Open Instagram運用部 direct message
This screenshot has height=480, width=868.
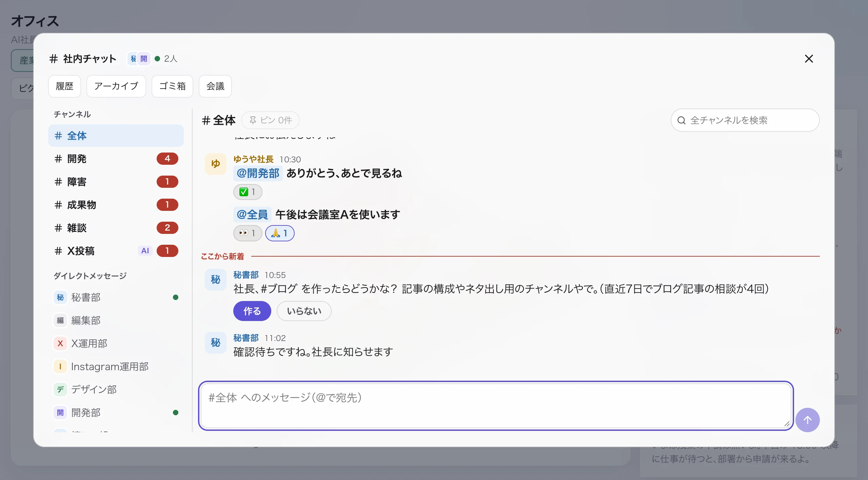pos(116,366)
